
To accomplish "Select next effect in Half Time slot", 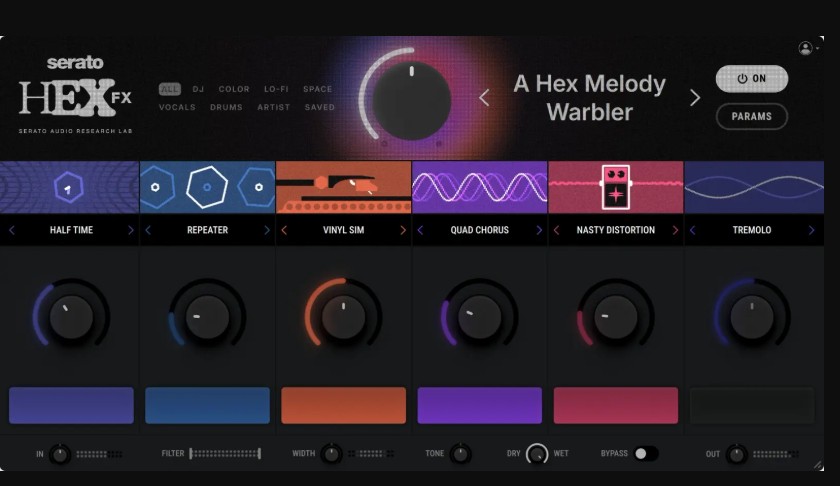I will click(x=131, y=230).
